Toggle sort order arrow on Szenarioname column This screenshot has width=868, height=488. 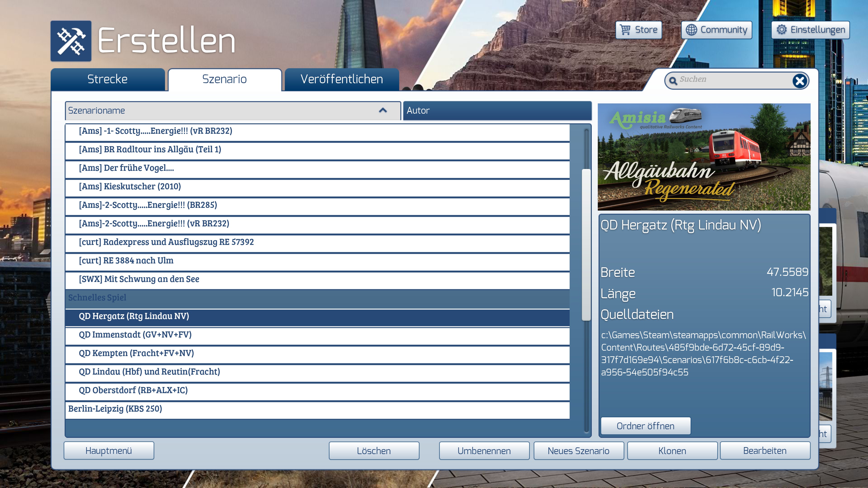(x=383, y=110)
